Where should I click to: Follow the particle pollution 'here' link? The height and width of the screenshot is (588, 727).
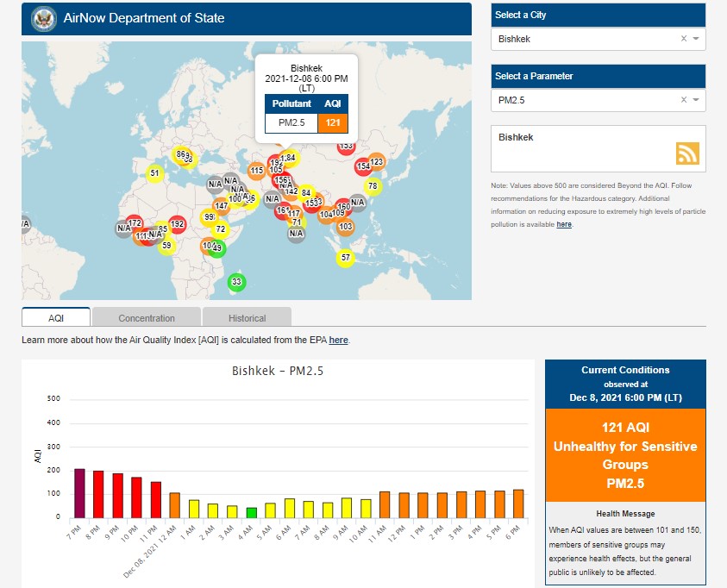563,224
